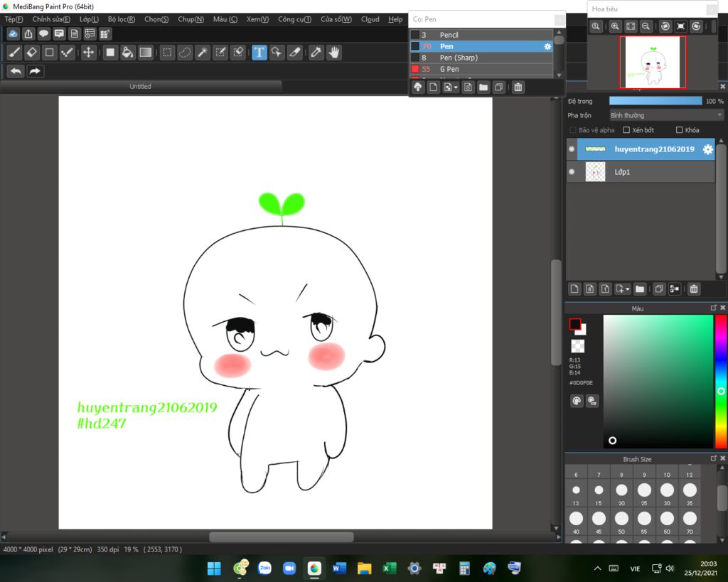Select the Eraser tool
Image resolution: width=728 pixels, height=582 pixels.
(31, 53)
